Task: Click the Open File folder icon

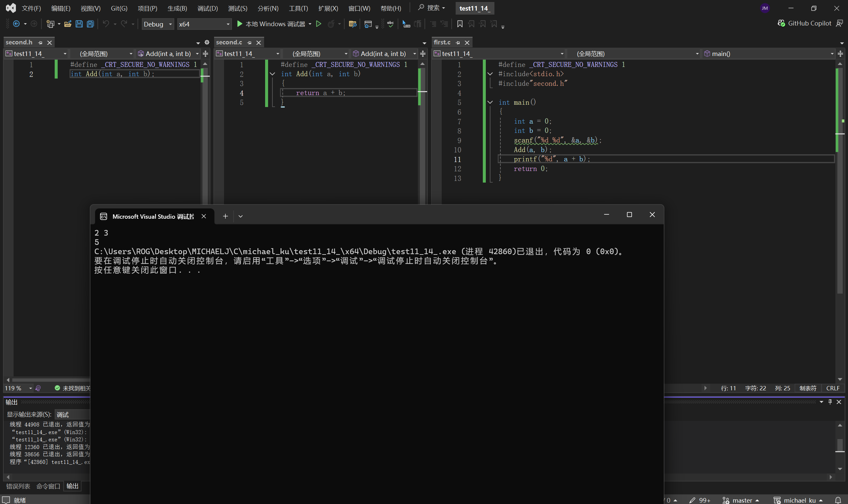Action: (x=68, y=24)
